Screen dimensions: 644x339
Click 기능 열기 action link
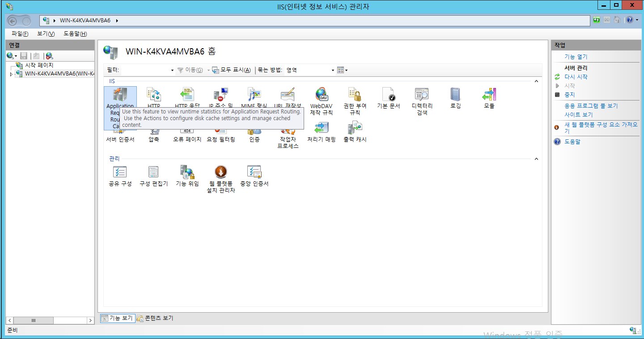[576, 57]
